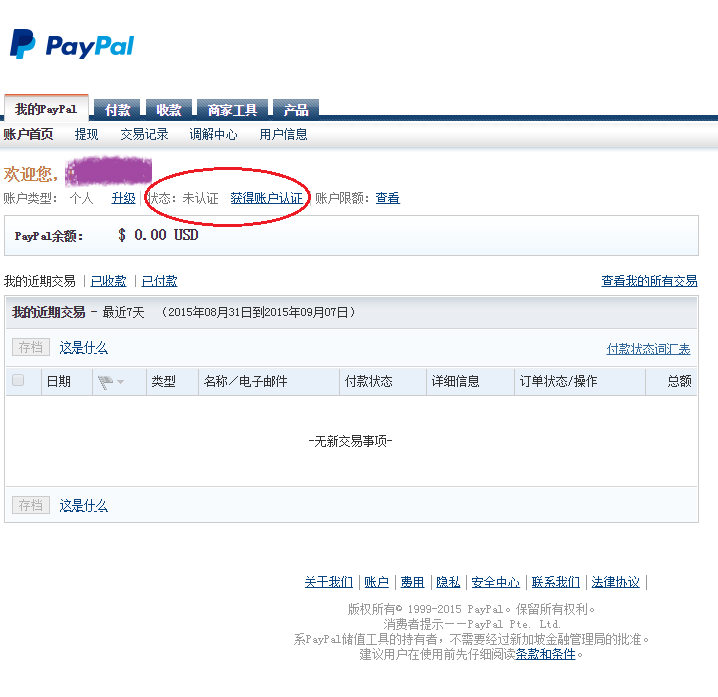Filter transactions by 已收款 link
This screenshot has width=718, height=697.
(109, 281)
